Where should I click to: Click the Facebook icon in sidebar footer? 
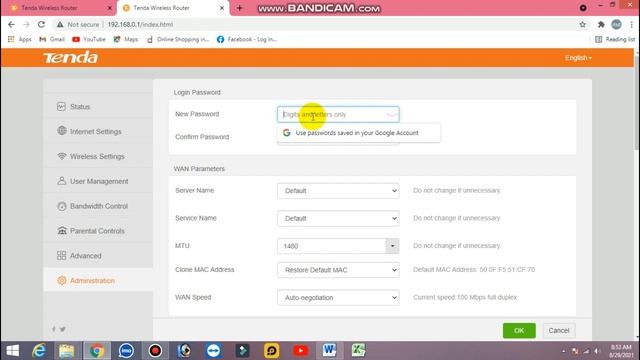54,329
